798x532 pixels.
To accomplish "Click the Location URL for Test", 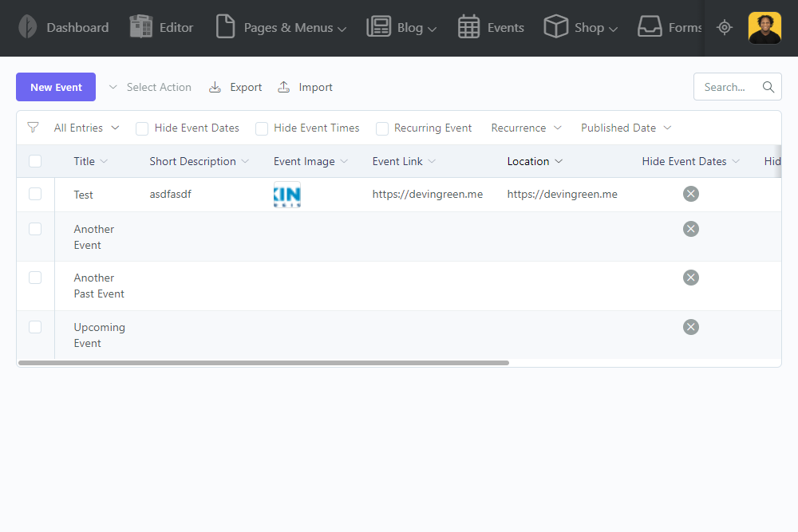I will [563, 194].
